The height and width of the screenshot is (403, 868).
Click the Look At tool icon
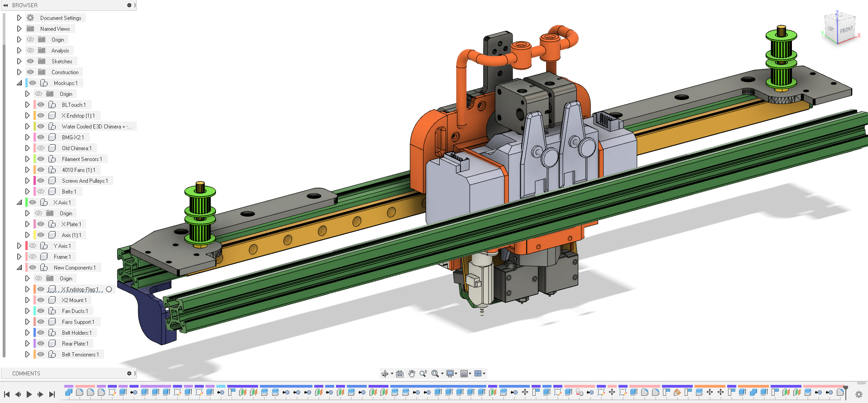click(x=400, y=374)
